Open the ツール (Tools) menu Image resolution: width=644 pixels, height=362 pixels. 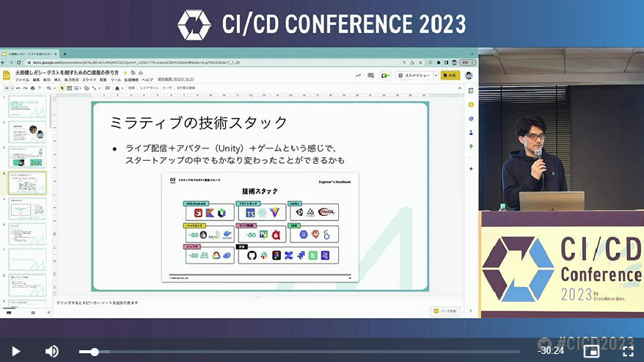pos(115,80)
